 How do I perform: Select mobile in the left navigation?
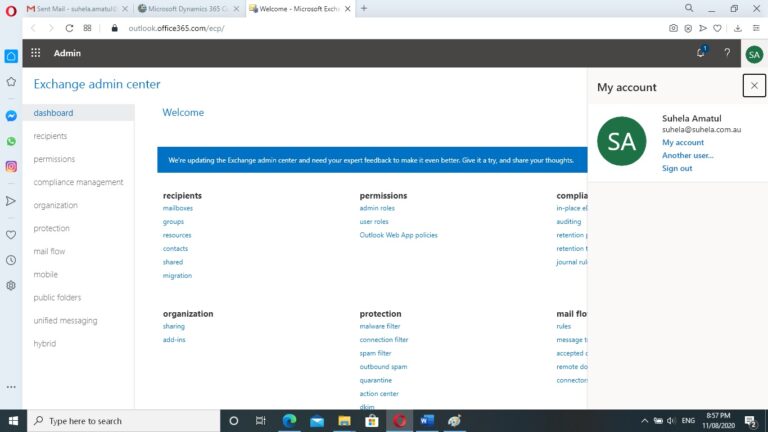46,274
